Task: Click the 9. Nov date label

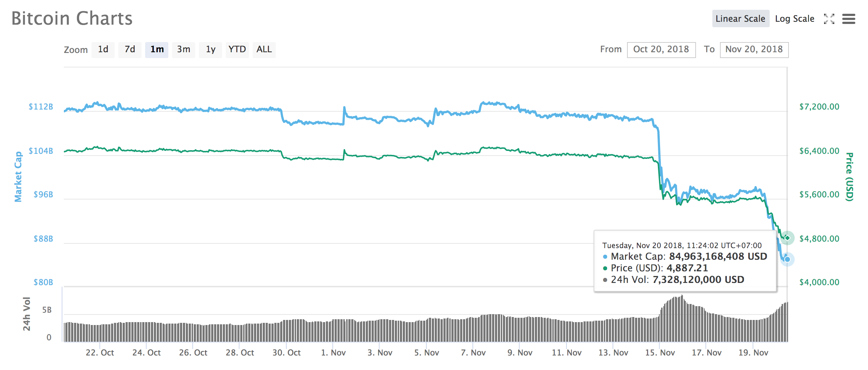Action: pos(520,353)
